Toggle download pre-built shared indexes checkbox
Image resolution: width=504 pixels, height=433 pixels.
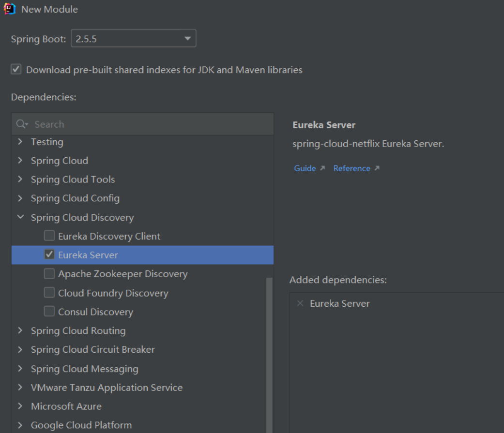[16, 69]
